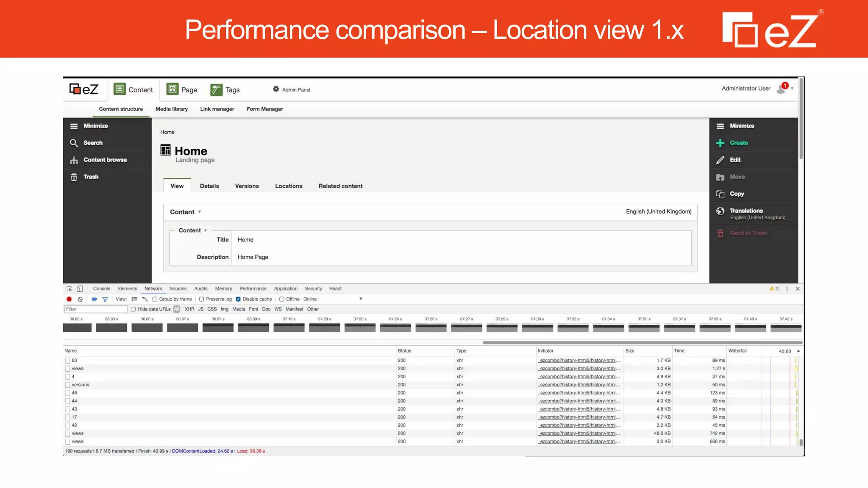This screenshot has height=488, width=868.
Task: Toggle DevTools device toolbar icon
Action: 80,289
